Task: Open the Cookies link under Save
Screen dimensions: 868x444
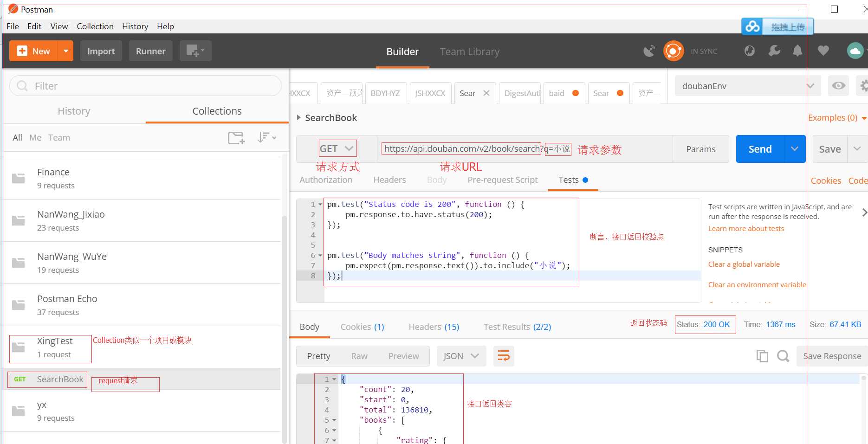Action: point(826,181)
